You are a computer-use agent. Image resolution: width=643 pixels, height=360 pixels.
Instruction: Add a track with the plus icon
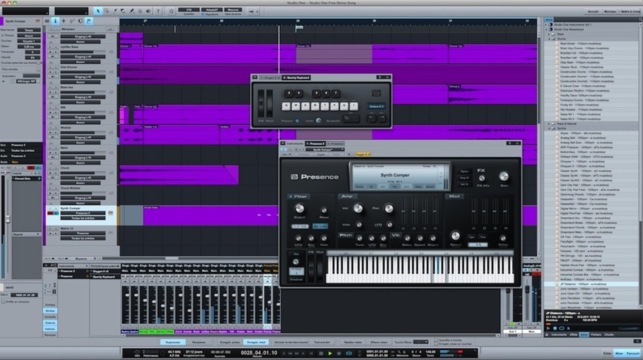pyautogui.click(x=64, y=21)
